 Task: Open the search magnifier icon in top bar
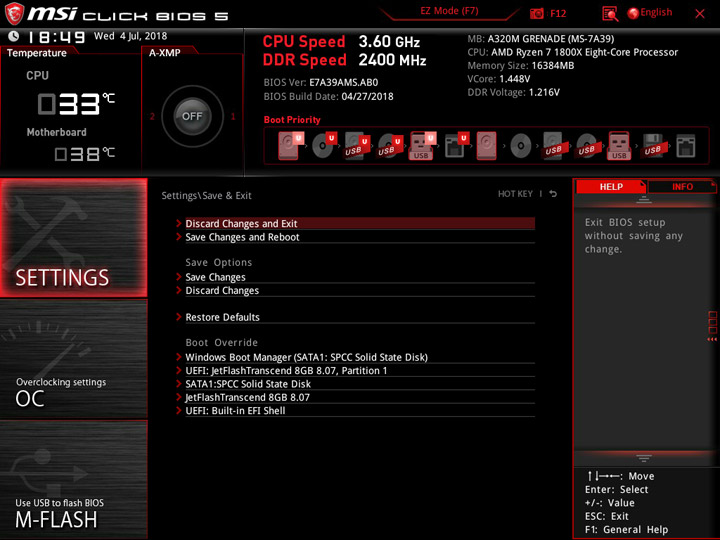tap(610, 14)
